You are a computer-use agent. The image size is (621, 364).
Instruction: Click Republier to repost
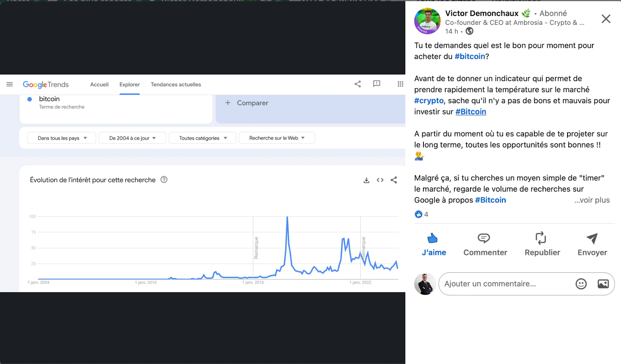tap(542, 245)
